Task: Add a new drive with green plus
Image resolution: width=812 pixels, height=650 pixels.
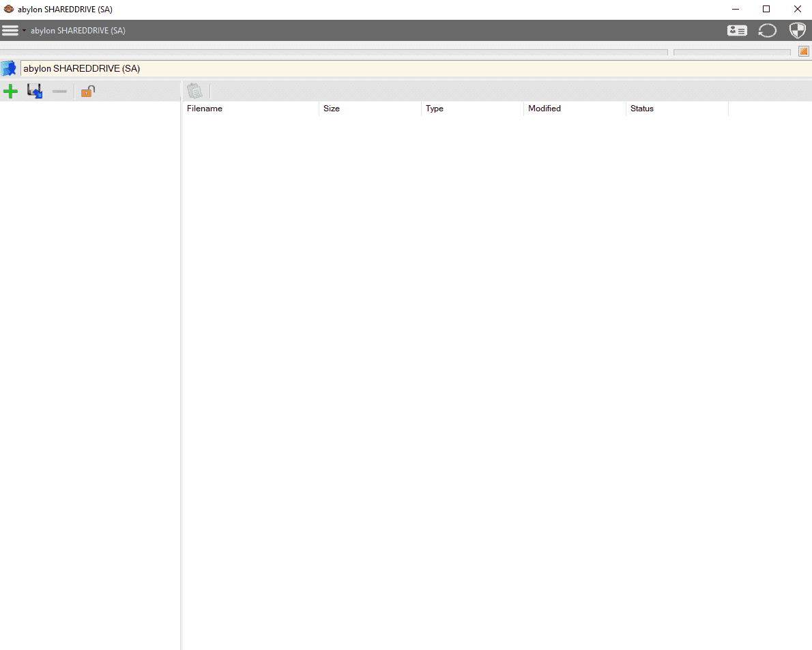Action: pyautogui.click(x=10, y=91)
